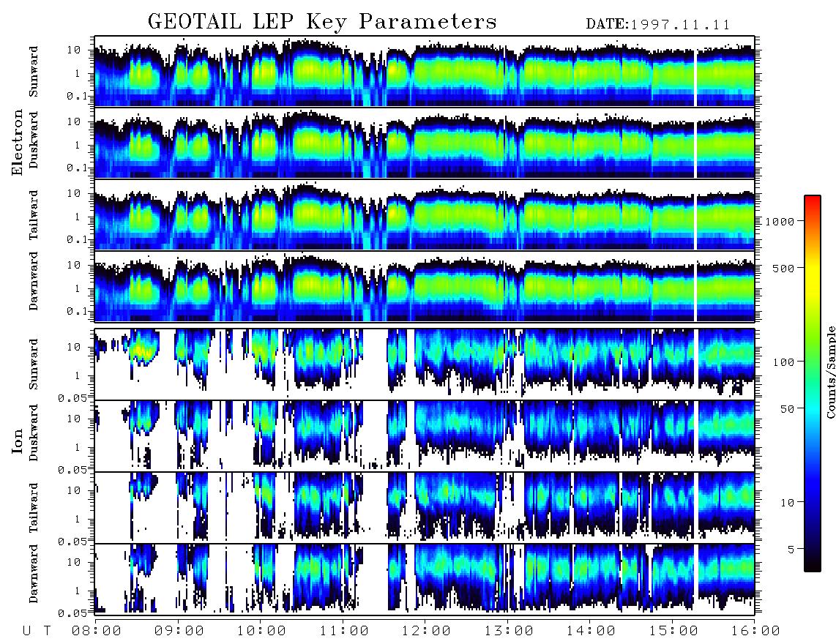
Task: Click the colorbar "5" tick value
Action: (x=791, y=549)
